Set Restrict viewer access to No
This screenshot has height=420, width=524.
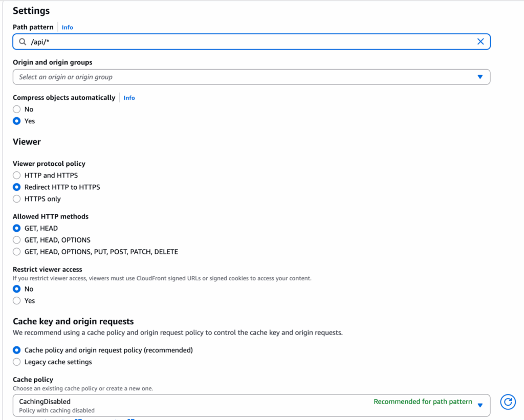click(17, 289)
